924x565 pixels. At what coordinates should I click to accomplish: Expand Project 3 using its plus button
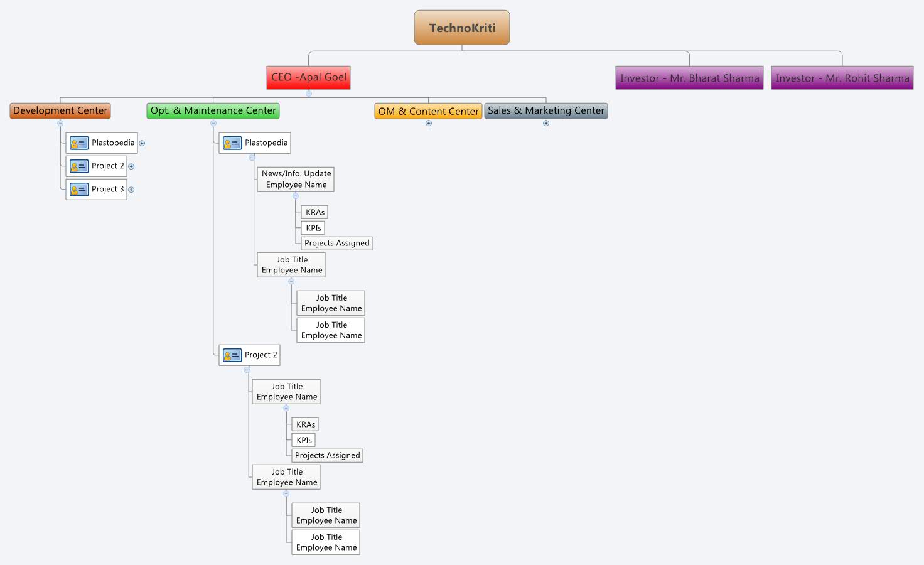click(131, 189)
